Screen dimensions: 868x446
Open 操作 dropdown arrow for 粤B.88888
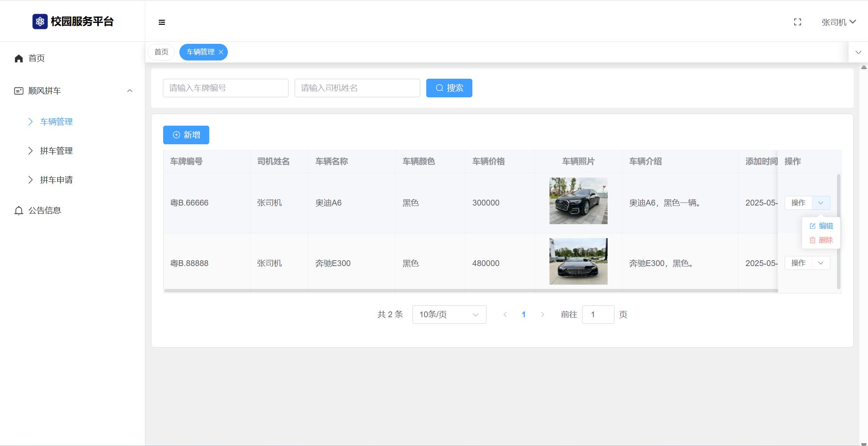[821, 263]
